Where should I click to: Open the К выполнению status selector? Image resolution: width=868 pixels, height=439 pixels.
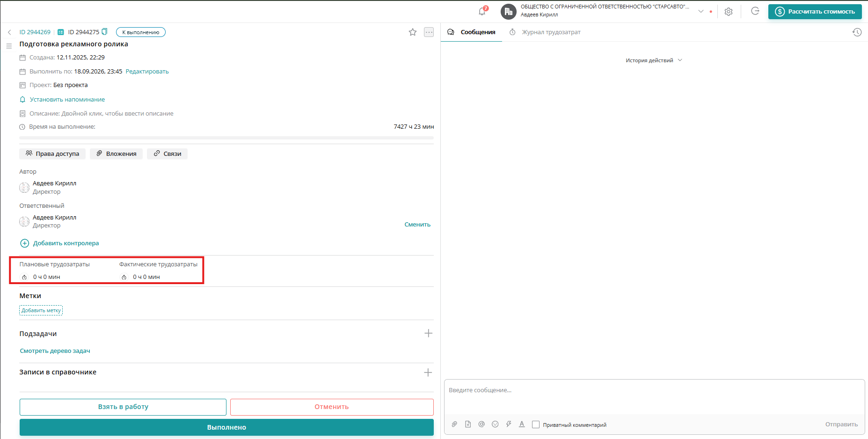click(x=141, y=32)
